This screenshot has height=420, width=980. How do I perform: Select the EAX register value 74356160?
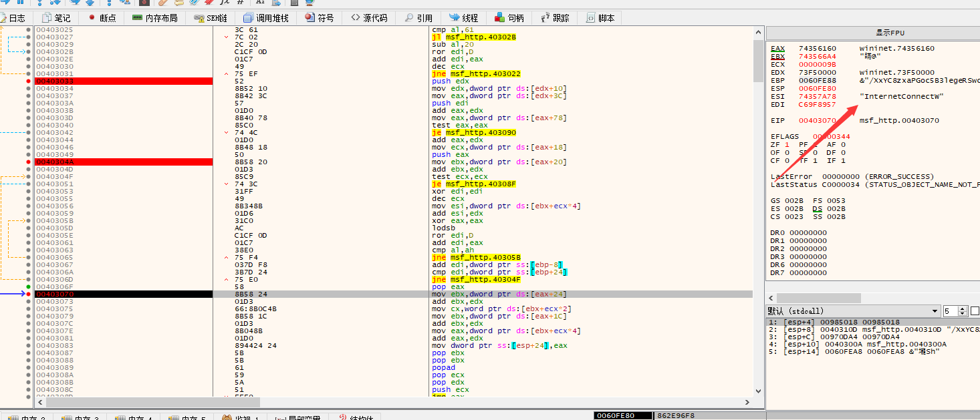tap(817, 49)
